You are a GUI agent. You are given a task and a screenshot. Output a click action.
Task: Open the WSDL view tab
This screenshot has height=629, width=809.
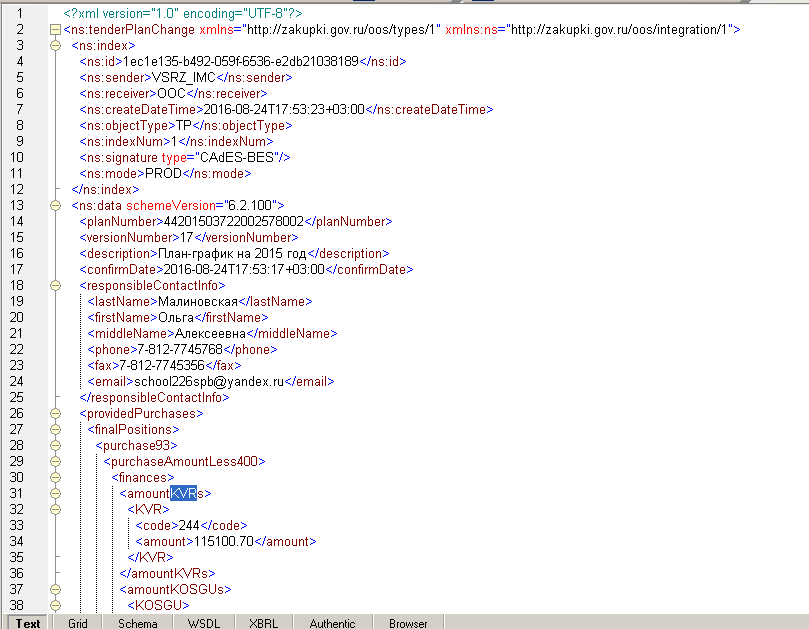click(x=204, y=623)
